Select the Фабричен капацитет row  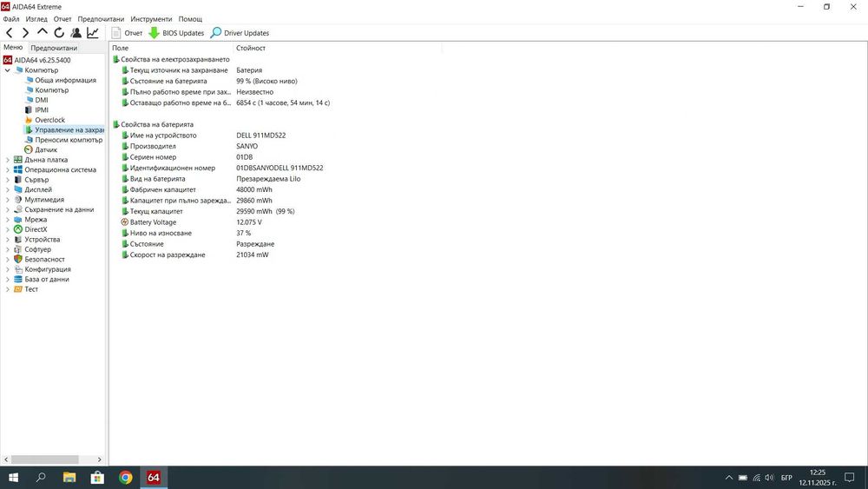pyautogui.click(x=163, y=190)
